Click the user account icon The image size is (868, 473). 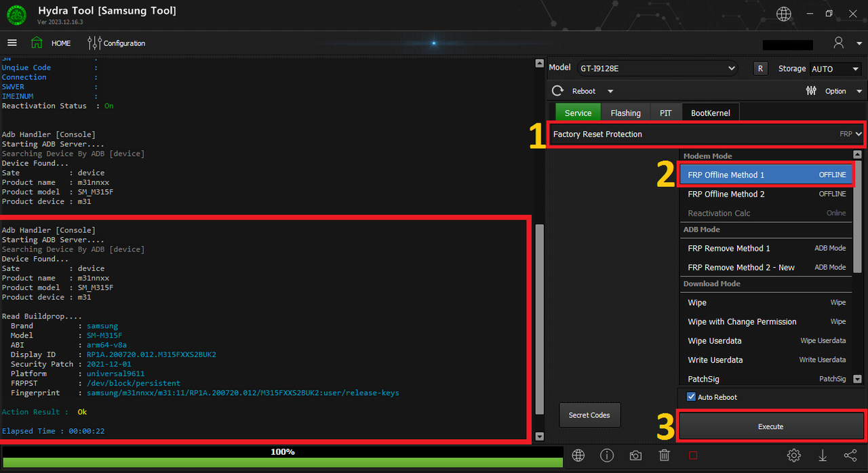click(839, 43)
